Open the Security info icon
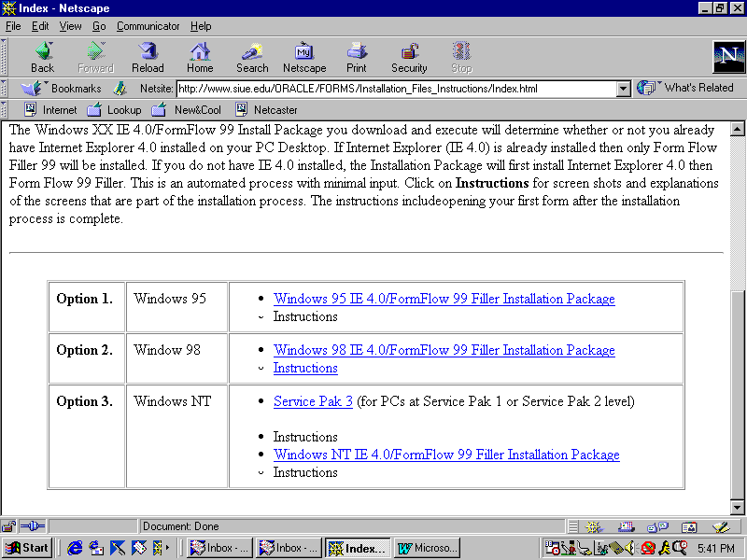 click(x=409, y=56)
